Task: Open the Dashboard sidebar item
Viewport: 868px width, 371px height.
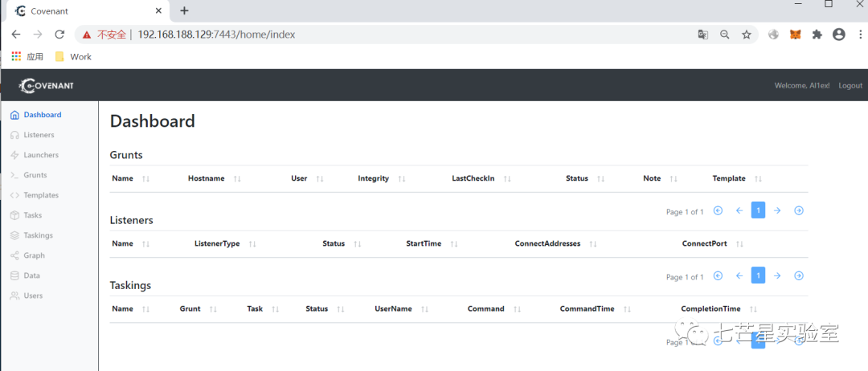Action: click(36, 115)
